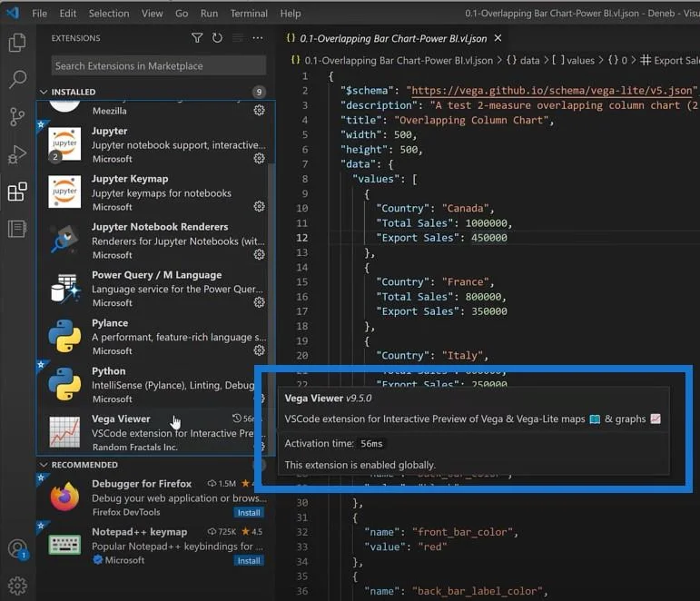The image size is (700, 601).
Task: Open the Search view in activity bar
Action: click(18, 79)
